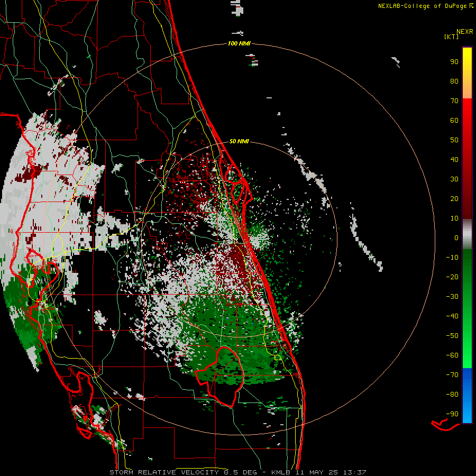Click the "-20" value on velocity scale
476x476 pixels.
[452, 277]
